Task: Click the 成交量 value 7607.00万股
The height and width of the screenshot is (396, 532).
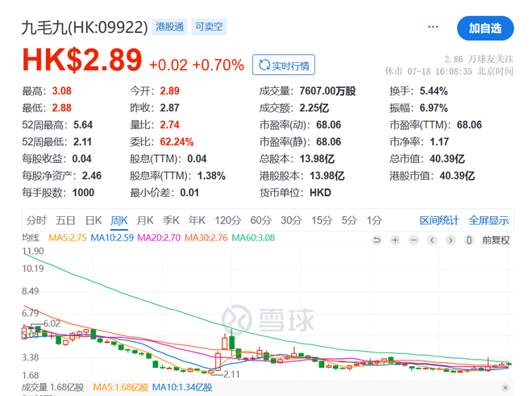Action: point(327,91)
